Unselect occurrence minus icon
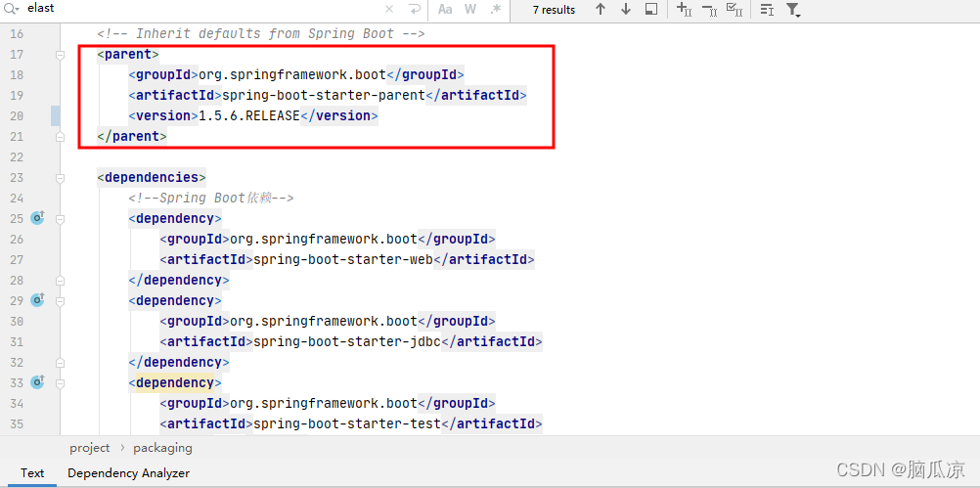 [x=709, y=10]
